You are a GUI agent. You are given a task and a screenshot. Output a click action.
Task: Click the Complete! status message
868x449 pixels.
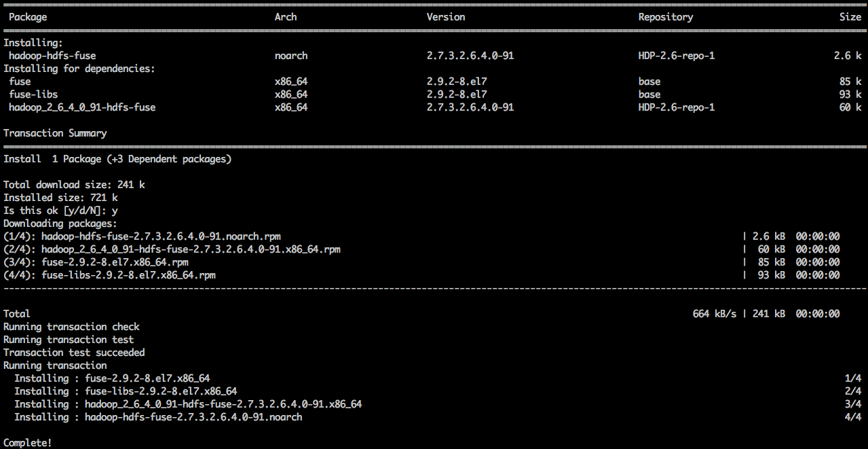tap(26, 442)
